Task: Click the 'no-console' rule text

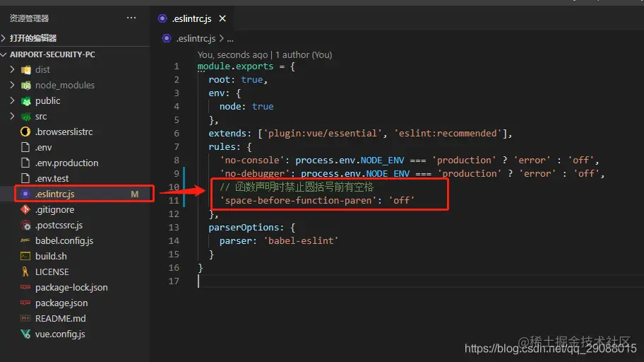Action: tap(252, 160)
